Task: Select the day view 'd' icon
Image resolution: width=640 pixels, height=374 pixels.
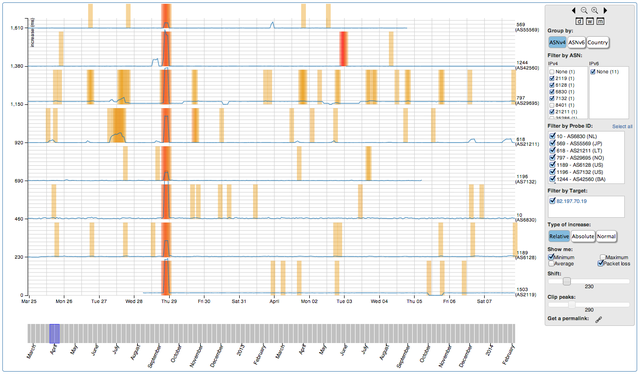Action: pos(579,21)
